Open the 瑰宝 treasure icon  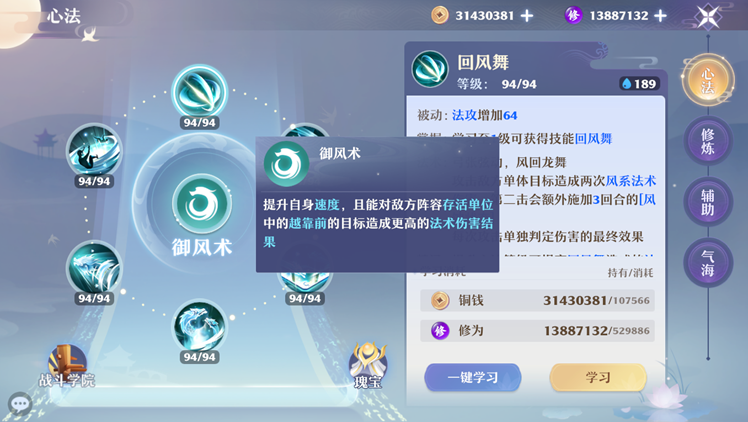[x=368, y=366]
